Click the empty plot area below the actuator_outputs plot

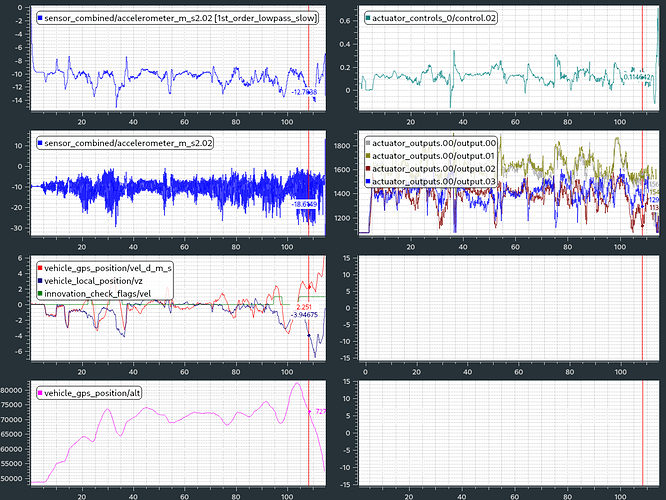pyautogui.click(x=509, y=308)
